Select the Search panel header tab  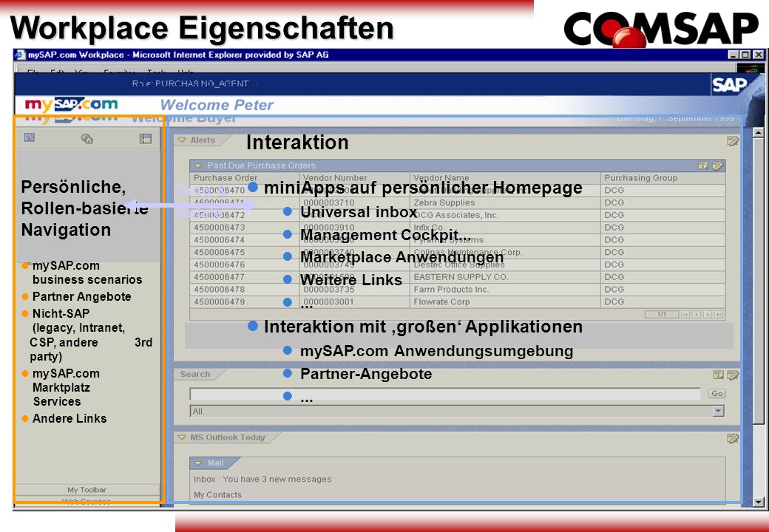click(195, 375)
